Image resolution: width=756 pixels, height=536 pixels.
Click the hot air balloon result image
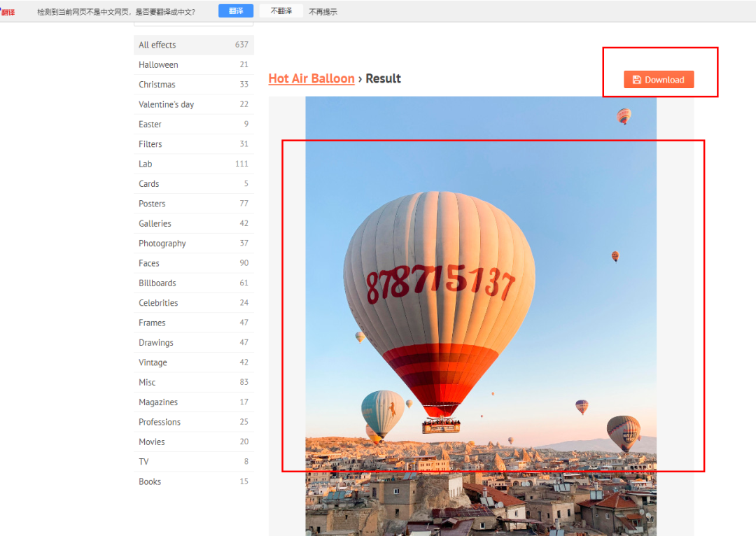480,315
